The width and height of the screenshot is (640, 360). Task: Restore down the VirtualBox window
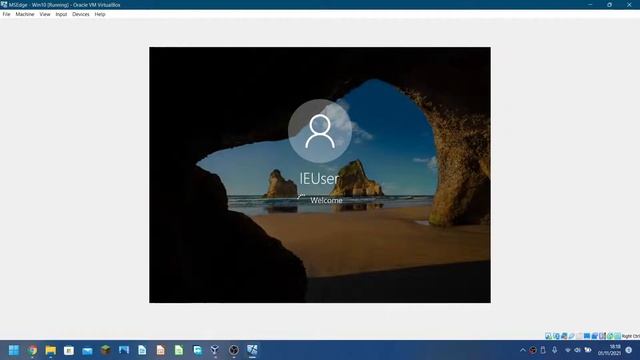[x=609, y=4]
